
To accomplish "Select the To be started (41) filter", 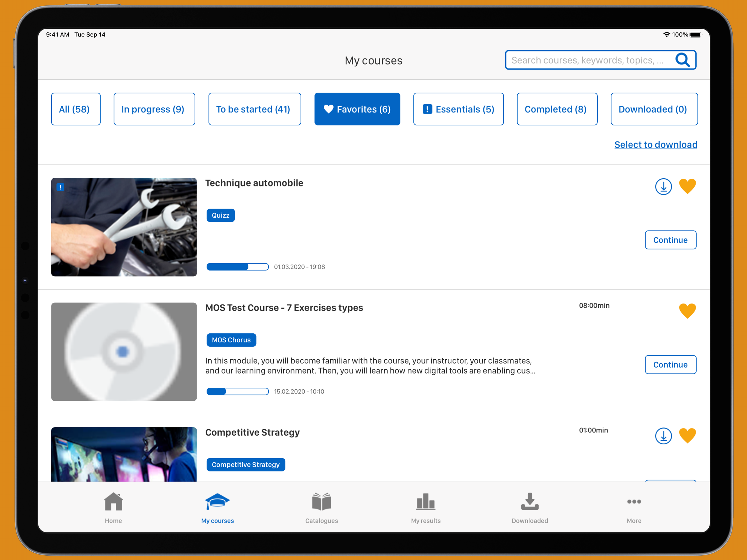I will pyautogui.click(x=255, y=109).
